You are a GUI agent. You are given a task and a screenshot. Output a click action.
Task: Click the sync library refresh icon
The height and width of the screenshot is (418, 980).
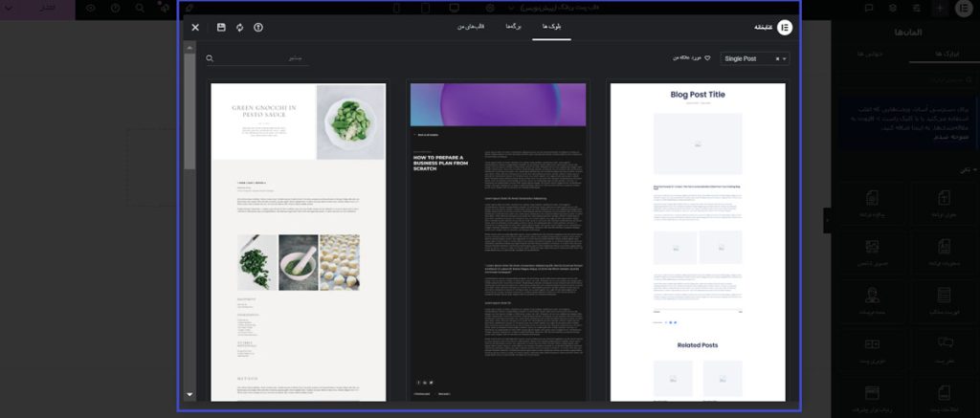point(239,28)
